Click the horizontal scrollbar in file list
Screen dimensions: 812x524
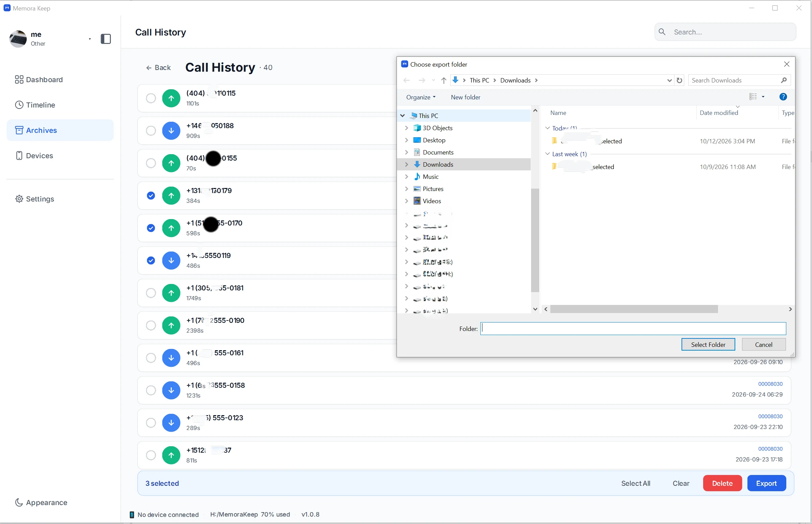tap(634, 309)
